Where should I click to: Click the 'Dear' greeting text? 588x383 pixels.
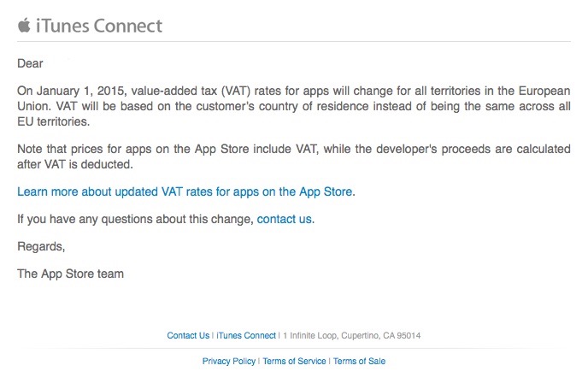30,63
